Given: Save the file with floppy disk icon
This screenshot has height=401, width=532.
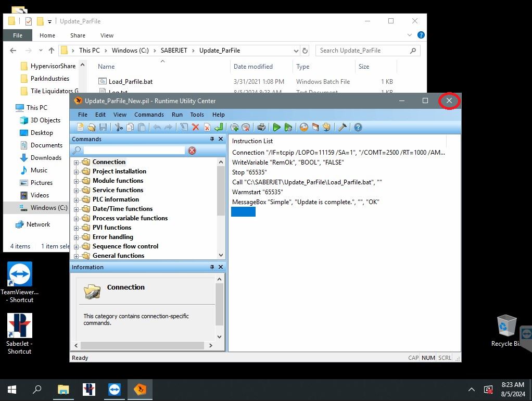Looking at the screenshot, I should pos(103,127).
